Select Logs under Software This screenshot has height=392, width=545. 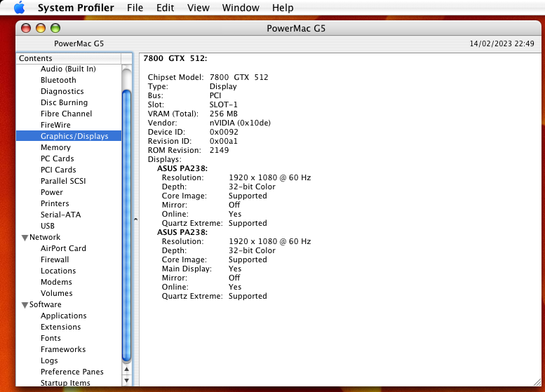tap(49, 360)
